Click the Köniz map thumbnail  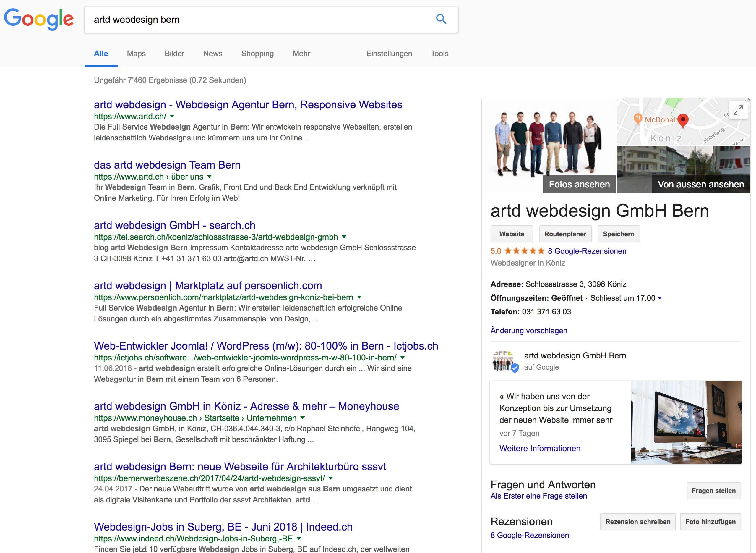coord(683,122)
